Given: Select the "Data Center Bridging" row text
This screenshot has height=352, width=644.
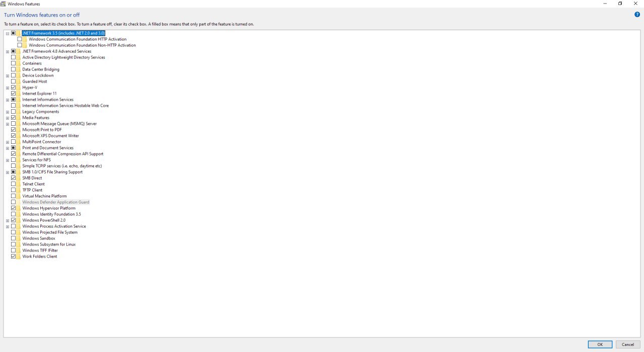Looking at the screenshot, I should pyautogui.click(x=41, y=69).
